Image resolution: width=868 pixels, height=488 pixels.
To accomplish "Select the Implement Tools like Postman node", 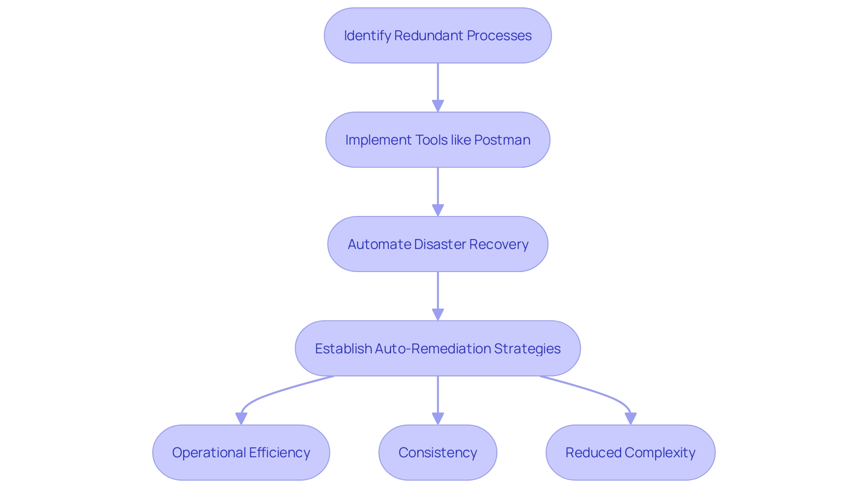I will pos(434,140).
